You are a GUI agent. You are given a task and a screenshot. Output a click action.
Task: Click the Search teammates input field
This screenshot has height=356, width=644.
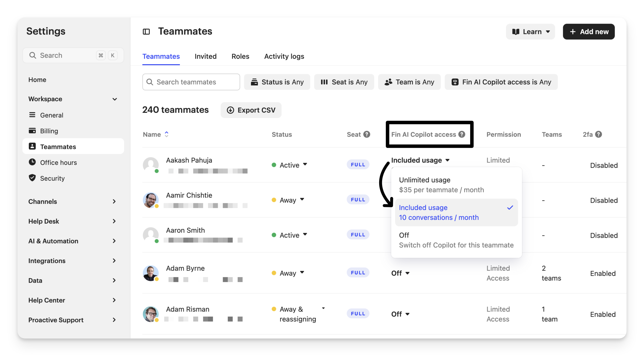pyautogui.click(x=191, y=82)
